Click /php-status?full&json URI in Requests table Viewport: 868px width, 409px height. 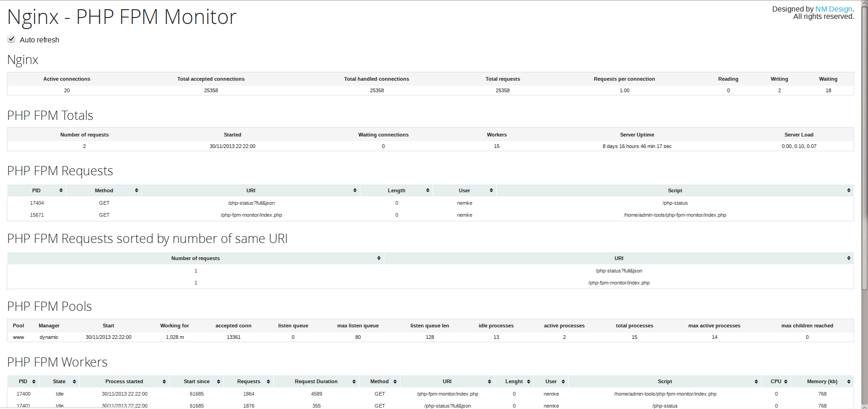pyautogui.click(x=251, y=203)
